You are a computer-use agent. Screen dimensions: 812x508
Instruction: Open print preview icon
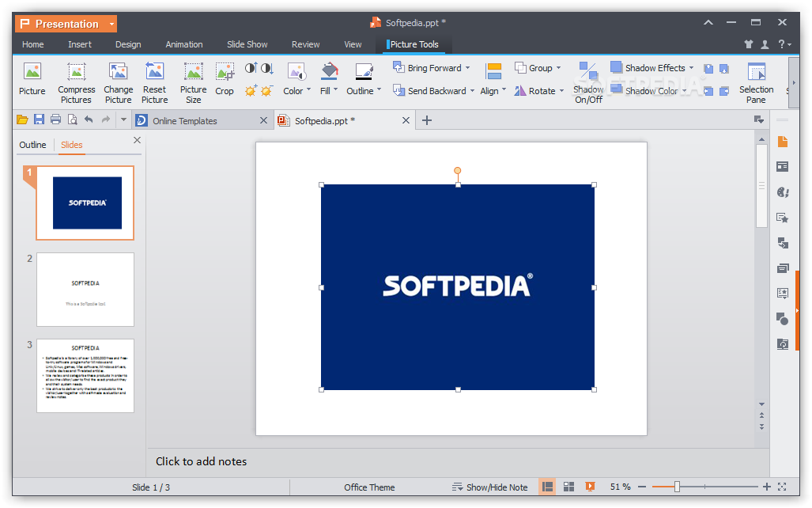tap(73, 119)
